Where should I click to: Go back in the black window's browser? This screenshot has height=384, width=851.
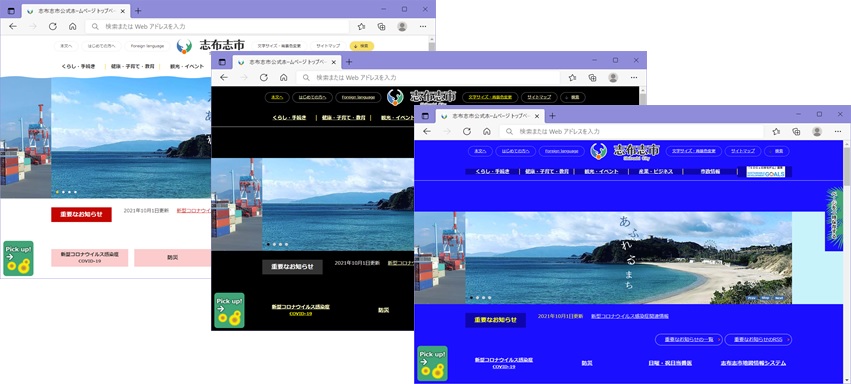224,78
